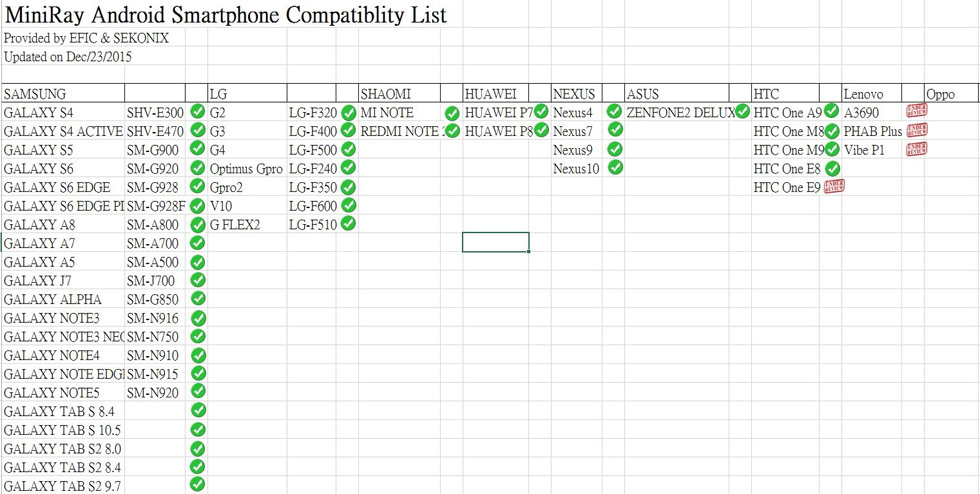Select the NEXUS header cell

576,94
